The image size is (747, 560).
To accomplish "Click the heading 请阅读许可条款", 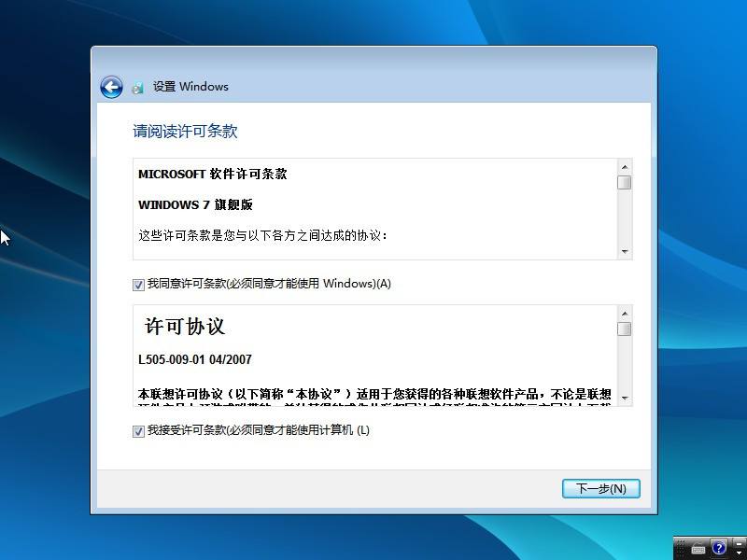I will [185, 132].
